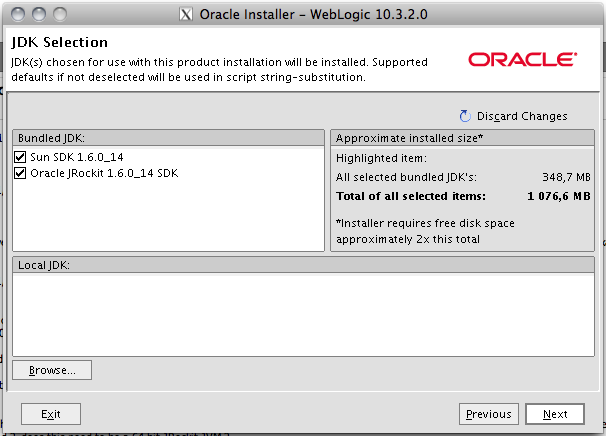Click the Oracle logo
Image resolution: width=606 pixels, height=436 pixels.
(523, 60)
